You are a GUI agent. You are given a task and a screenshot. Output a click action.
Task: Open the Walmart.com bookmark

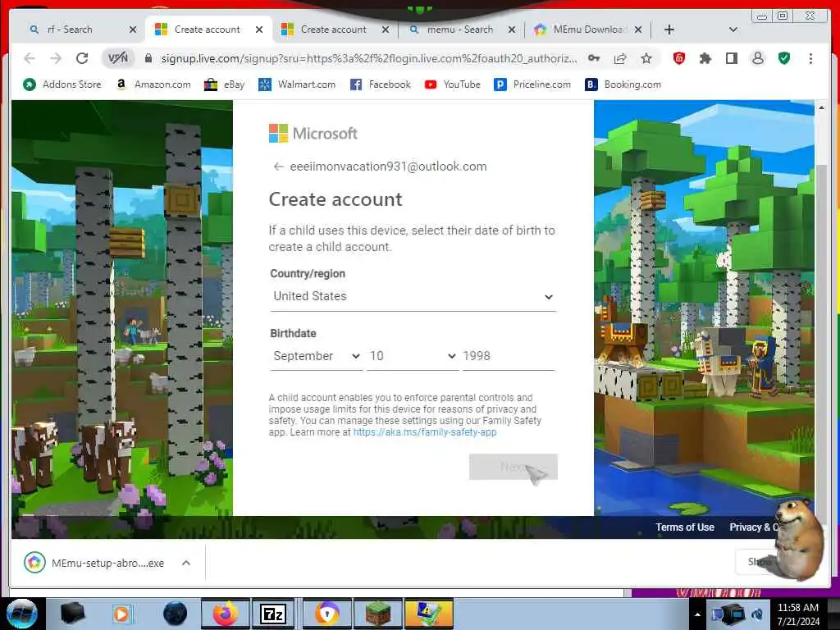(x=297, y=84)
